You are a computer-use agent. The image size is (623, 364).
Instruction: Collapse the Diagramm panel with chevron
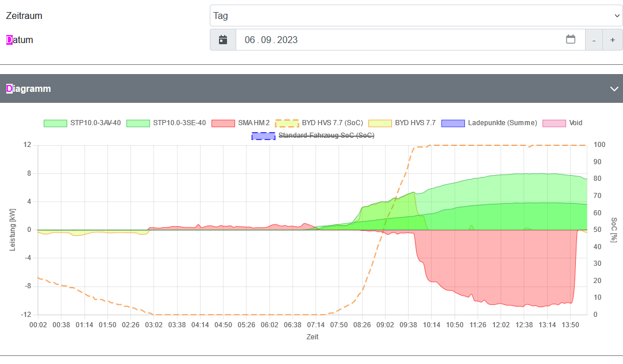(x=614, y=89)
